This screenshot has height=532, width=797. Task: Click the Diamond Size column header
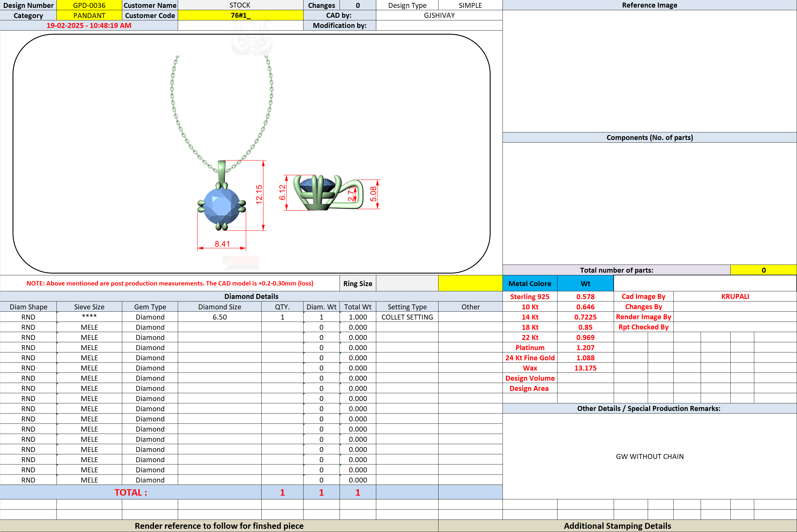tap(219, 307)
